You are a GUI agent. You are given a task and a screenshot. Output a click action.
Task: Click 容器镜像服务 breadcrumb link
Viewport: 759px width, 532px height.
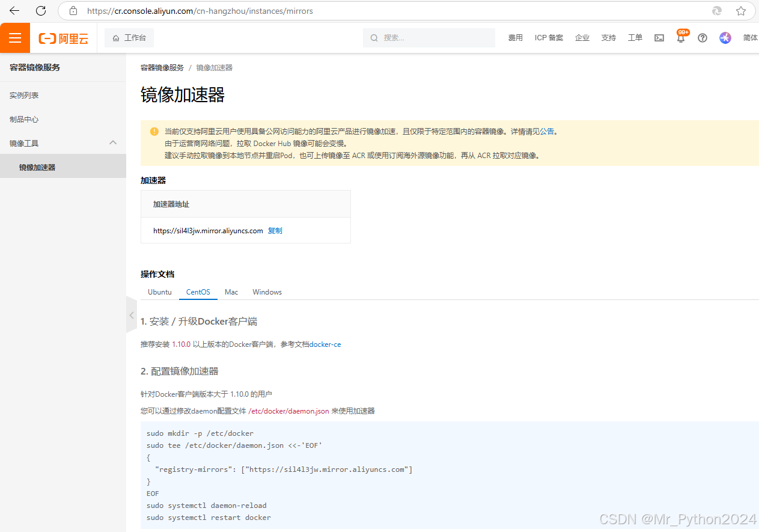[x=162, y=68]
